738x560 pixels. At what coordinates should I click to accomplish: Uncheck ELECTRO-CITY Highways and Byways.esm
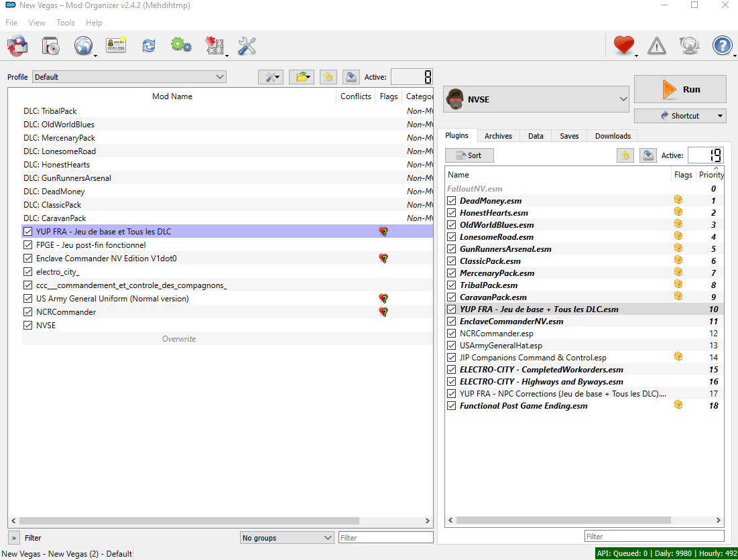451,382
